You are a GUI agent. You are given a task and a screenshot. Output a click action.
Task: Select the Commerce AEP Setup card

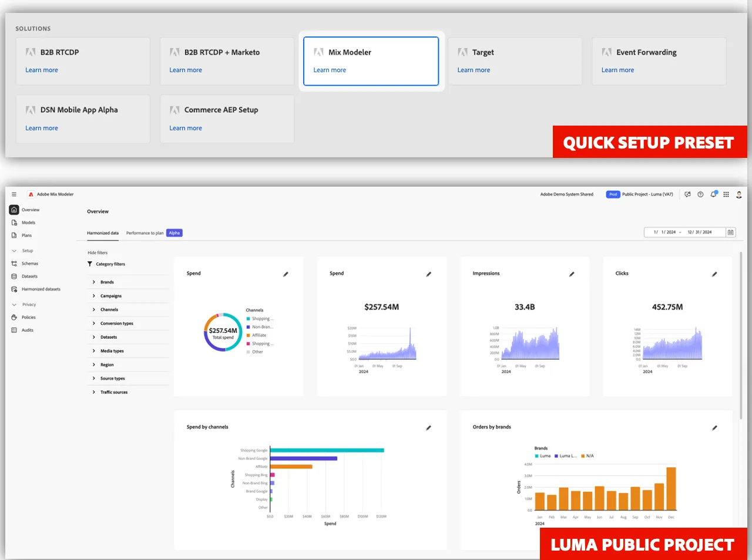coord(227,119)
